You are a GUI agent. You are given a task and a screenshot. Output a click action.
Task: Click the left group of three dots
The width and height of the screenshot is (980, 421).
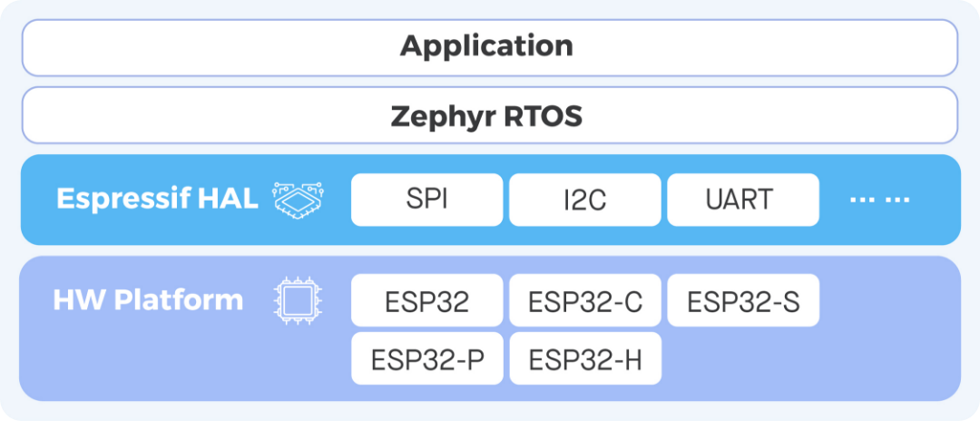[863, 200]
